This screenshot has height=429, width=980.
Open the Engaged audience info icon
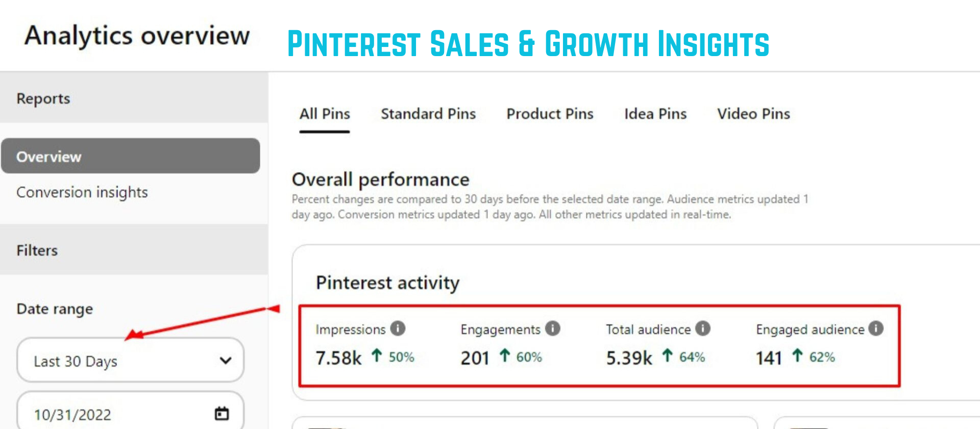tap(876, 329)
